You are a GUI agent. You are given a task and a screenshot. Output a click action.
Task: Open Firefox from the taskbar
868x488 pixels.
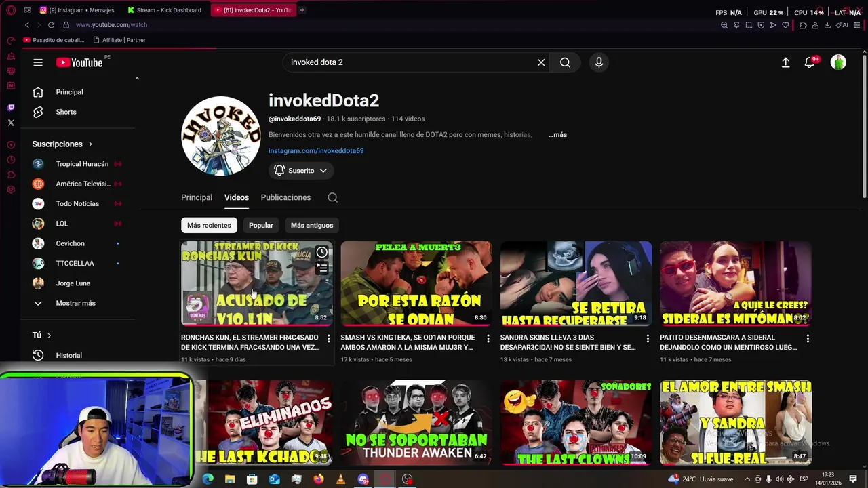coord(319,479)
